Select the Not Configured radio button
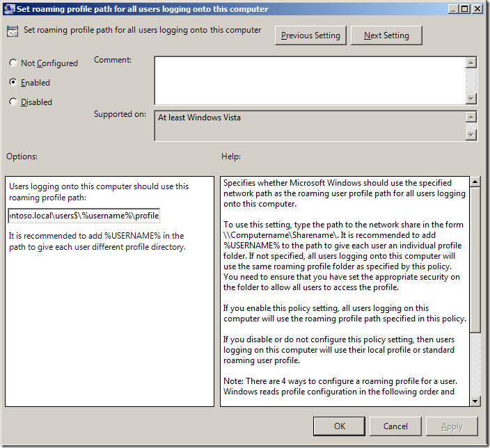 click(x=13, y=63)
